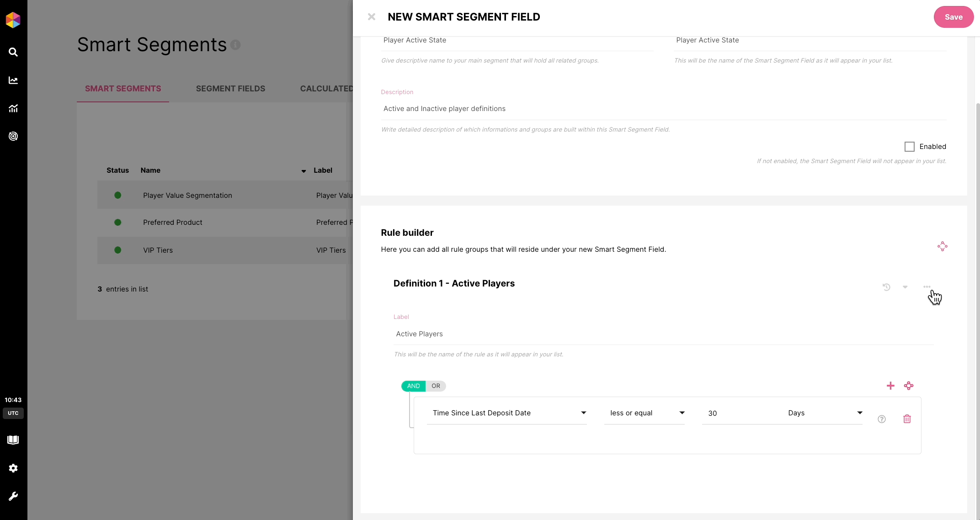Click the Description text field
Viewport: 980px width, 520px height.
click(663, 109)
